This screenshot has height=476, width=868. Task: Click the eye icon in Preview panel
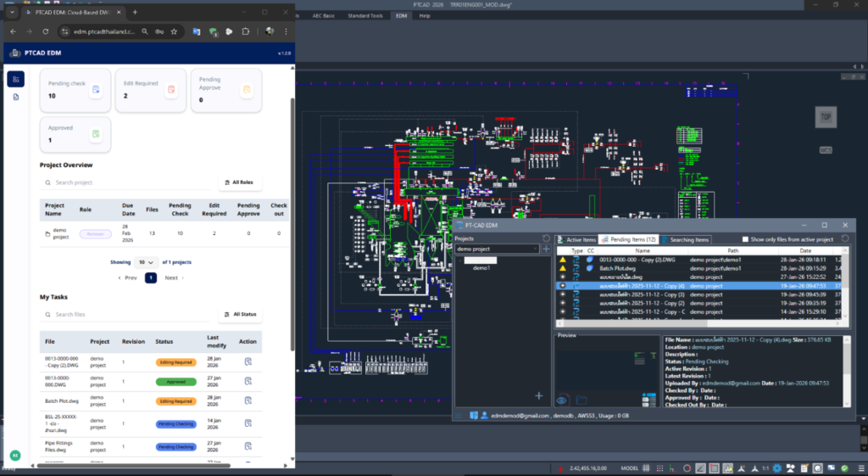coord(562,400)
